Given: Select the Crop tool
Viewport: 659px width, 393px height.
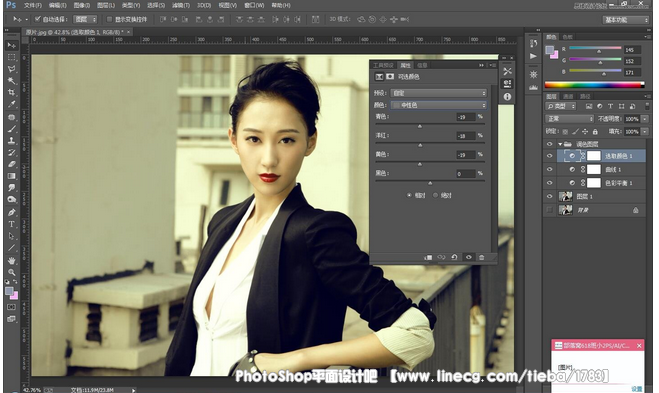Looking at the screenshot, I should [11, 92].
